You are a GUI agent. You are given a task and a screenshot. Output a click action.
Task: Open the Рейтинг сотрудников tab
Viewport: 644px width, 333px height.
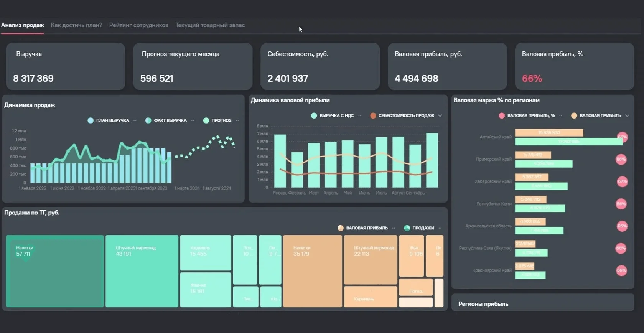pos(138,25)
